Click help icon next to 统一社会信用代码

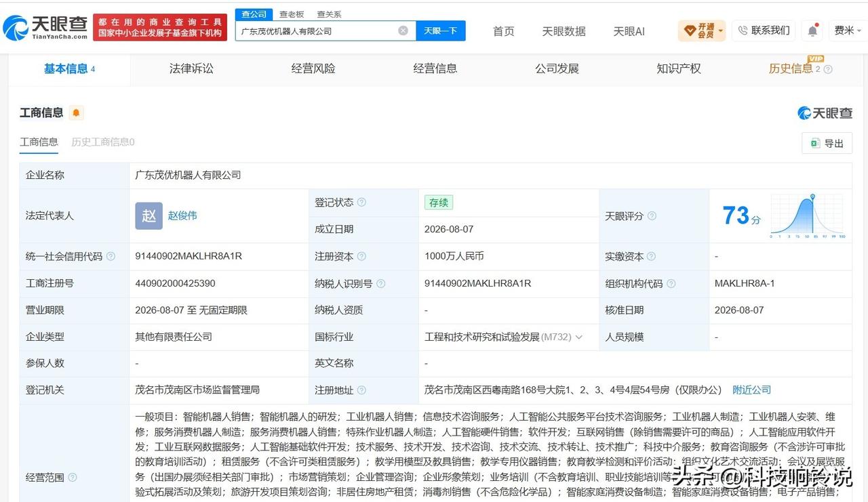coord(111,257)
